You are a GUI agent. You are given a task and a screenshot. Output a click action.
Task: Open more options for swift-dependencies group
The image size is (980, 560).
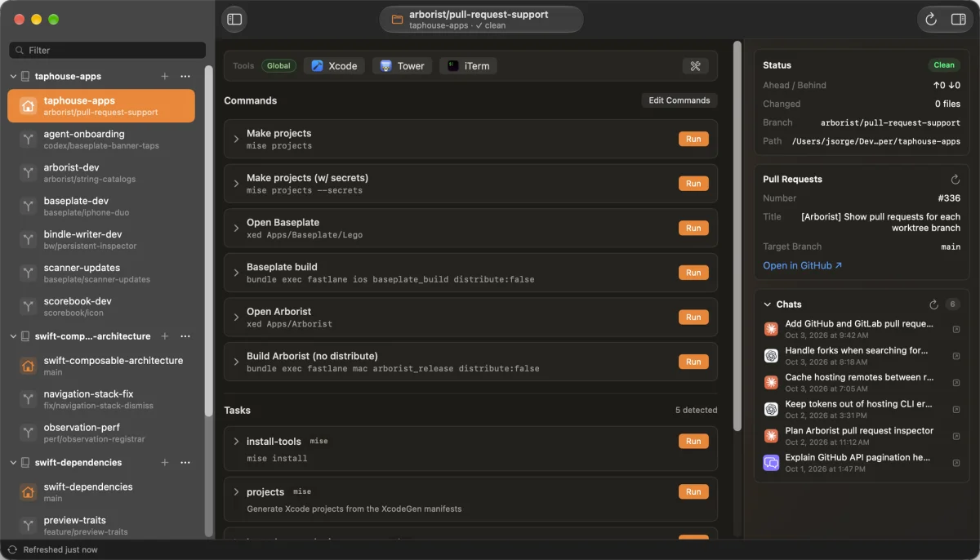pyautogui.click(x=185, y=463)
